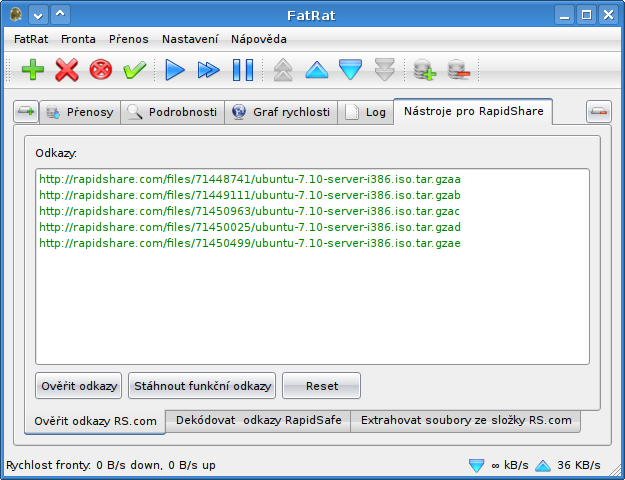Click the 36 KB/s upload limit text
The height and width of the screenshot is (480, 625).
(579, 465)
